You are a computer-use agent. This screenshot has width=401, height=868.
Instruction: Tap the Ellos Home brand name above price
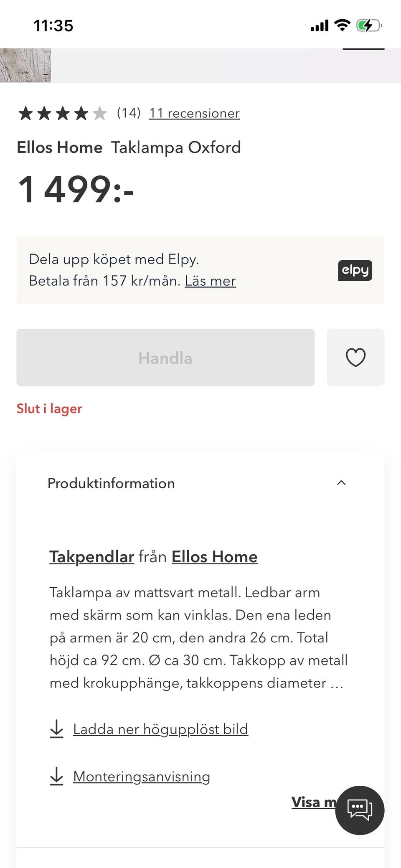point(59,147)
